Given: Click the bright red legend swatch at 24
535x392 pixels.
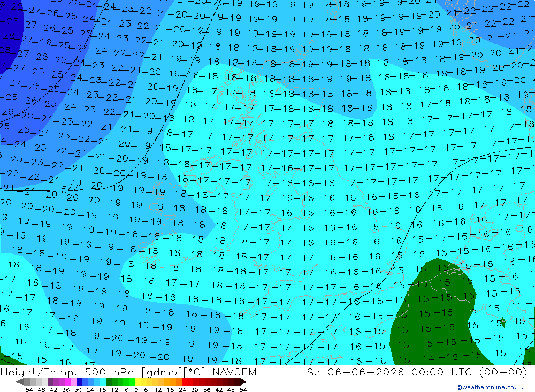Looking at the screenshot, I should pos(185,382).
